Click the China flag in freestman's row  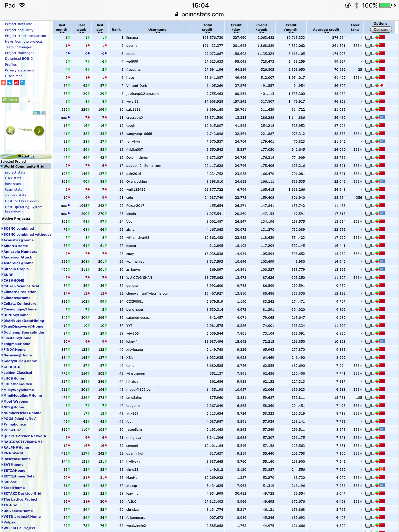coord(382,70)
